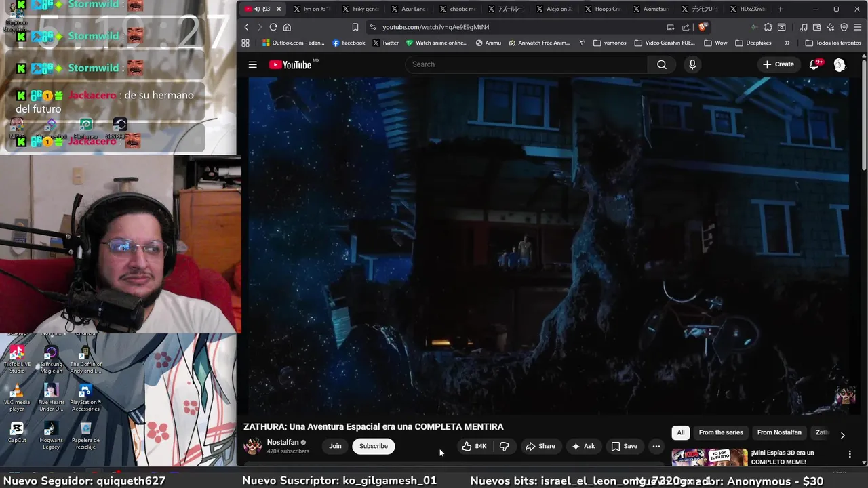This screenshot has width=868, height=488.
Task: Activate voice search microphone
Action: tap(692, 64)
